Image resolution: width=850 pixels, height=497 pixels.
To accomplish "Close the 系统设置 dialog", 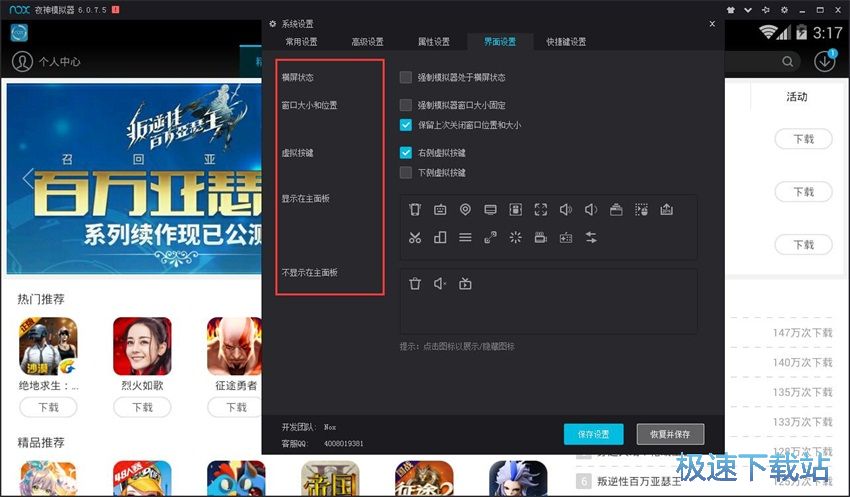I will [712, 24].
